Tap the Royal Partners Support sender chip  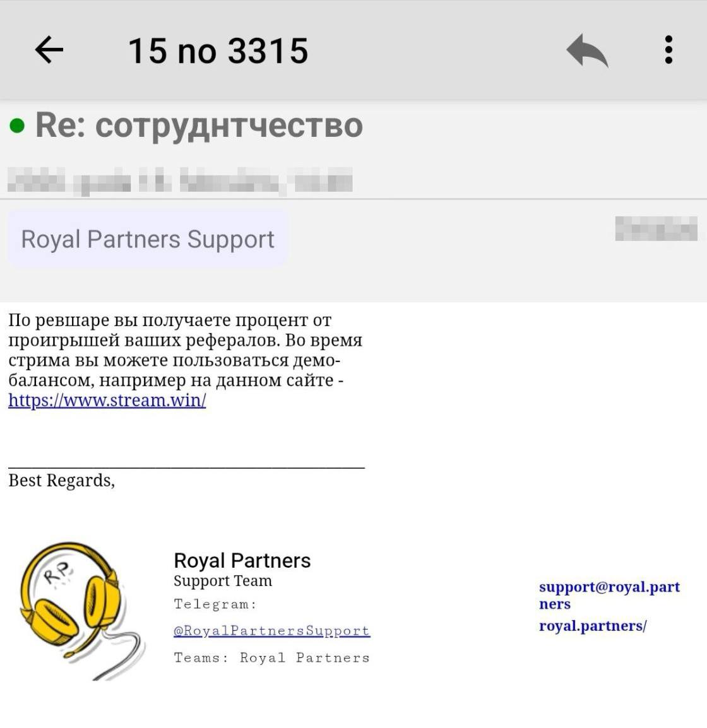(x=148, y=239)
